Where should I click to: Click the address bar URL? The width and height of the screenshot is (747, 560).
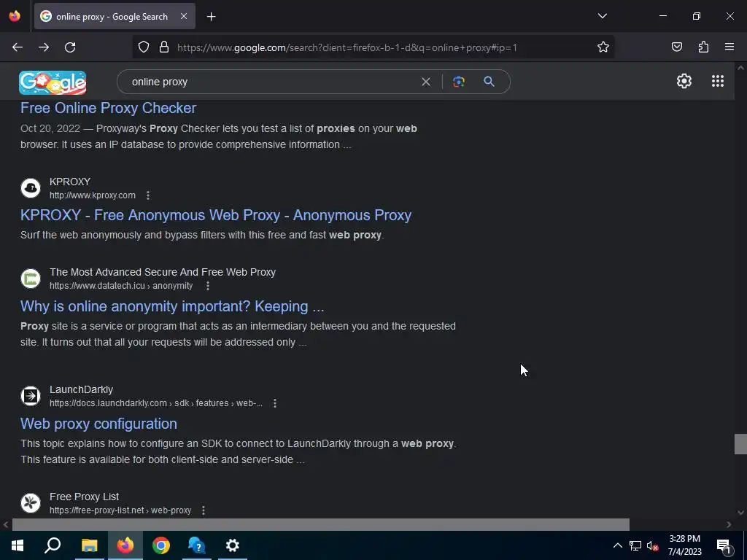pyautogui.click(x=347, y=47)
